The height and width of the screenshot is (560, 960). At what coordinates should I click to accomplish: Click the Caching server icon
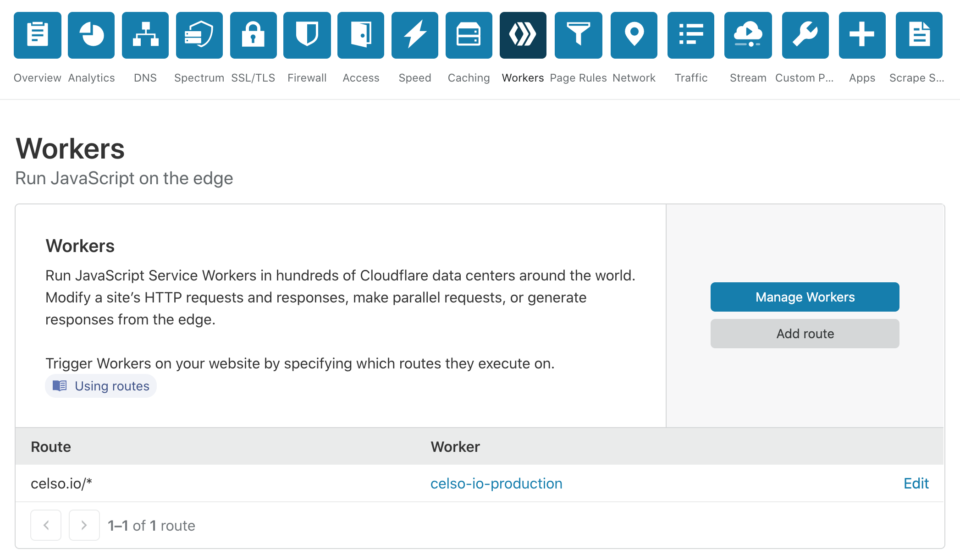pos(469,35)
